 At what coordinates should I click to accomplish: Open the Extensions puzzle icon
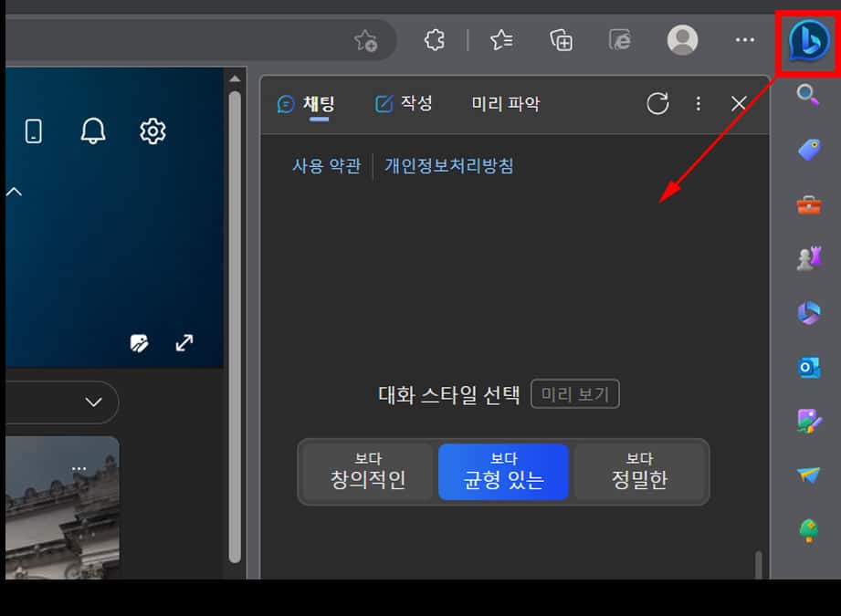(x=435, y=39)
